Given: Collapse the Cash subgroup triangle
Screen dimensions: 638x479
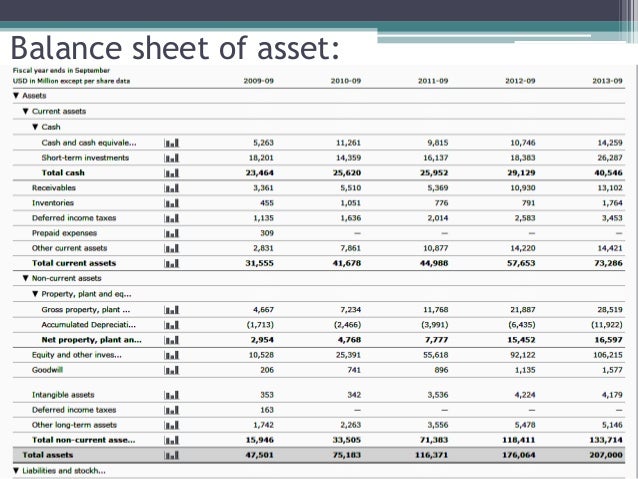Looking at the screenshot, I should pyautogui.click(x=36, y=126).
